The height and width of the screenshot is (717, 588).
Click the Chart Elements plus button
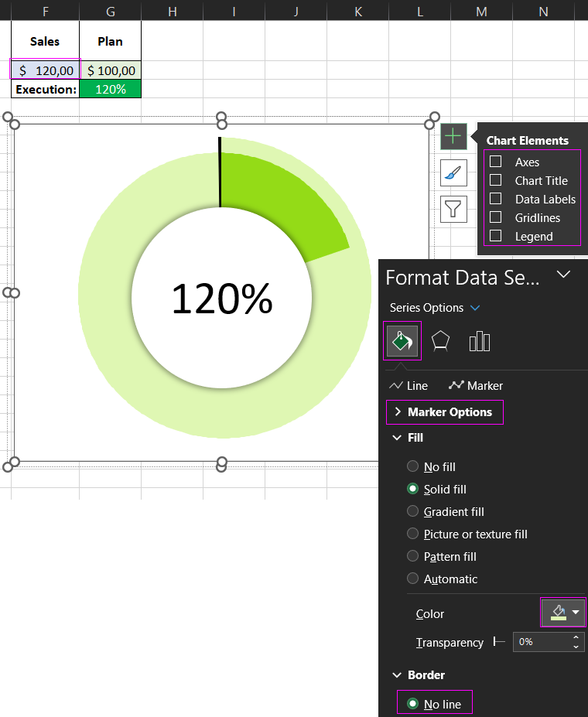coord(453,137)
